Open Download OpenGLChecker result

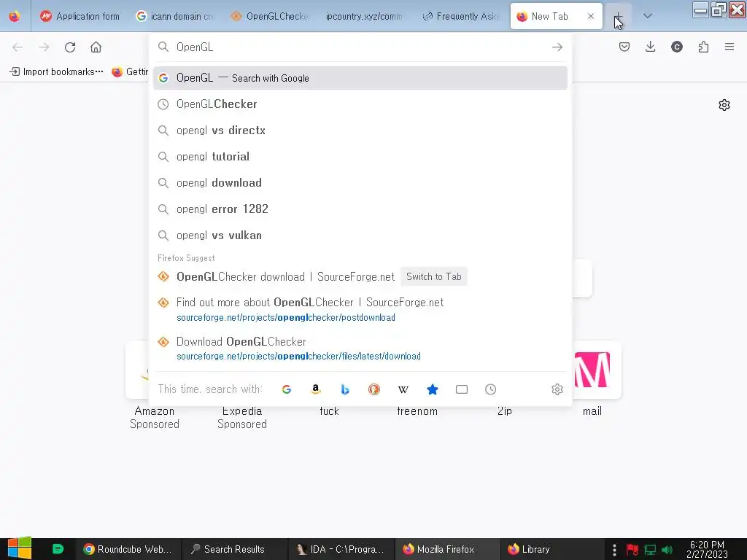click(360, 348)
